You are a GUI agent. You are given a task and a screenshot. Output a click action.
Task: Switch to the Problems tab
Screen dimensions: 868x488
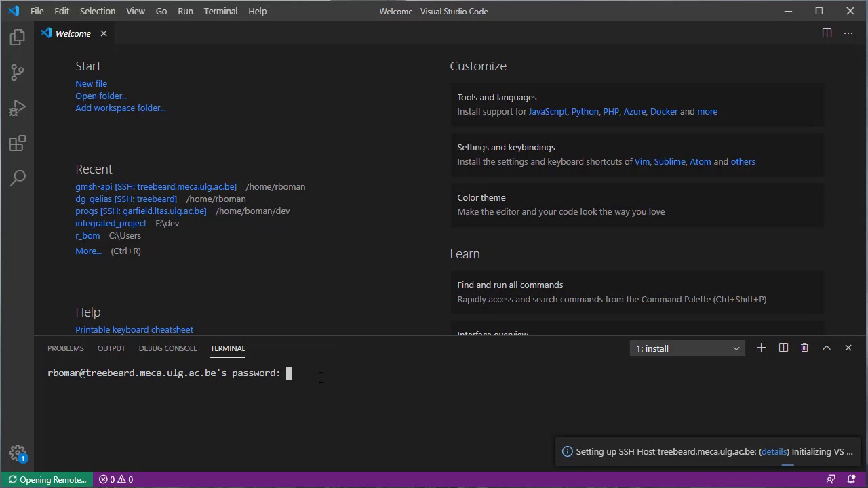tap(66, 348)
